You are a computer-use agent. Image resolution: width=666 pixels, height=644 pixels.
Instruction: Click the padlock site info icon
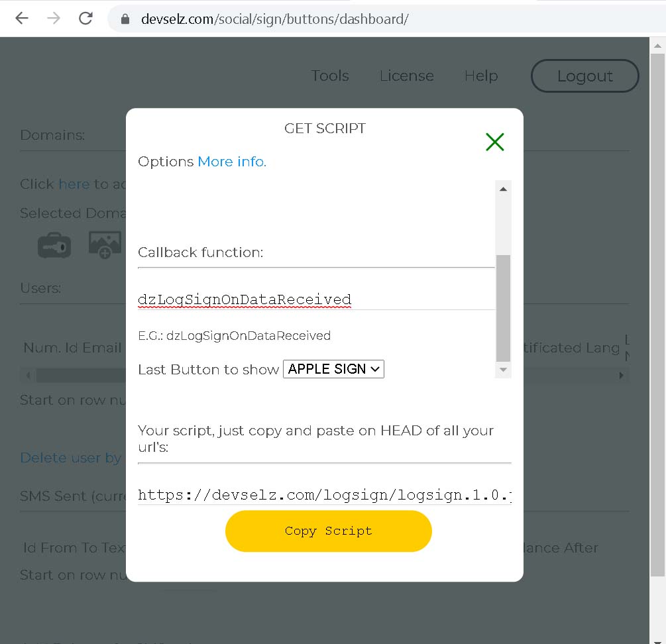tap(125, 19)
